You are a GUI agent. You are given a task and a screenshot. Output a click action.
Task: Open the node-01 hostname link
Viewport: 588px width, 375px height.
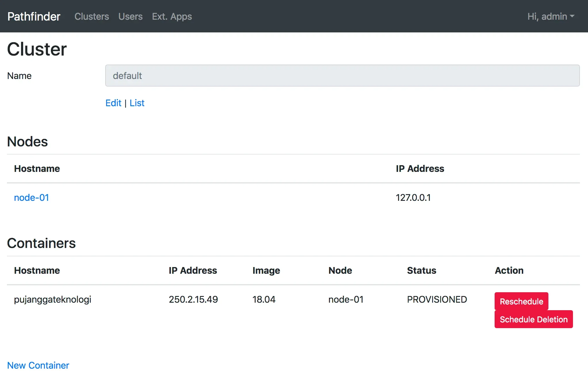(x=32, y=198)
